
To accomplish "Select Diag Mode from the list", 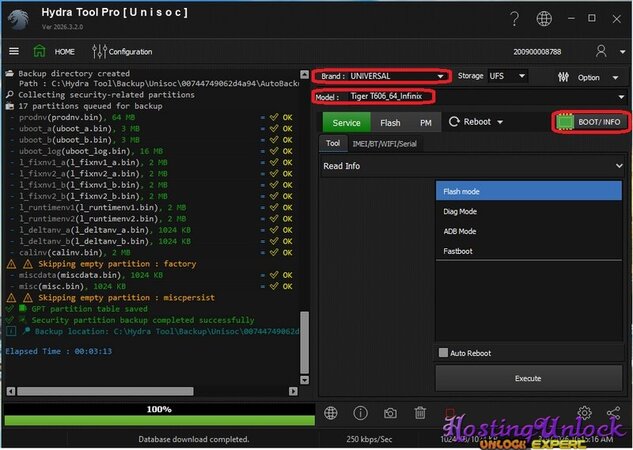I will (460, 212).
